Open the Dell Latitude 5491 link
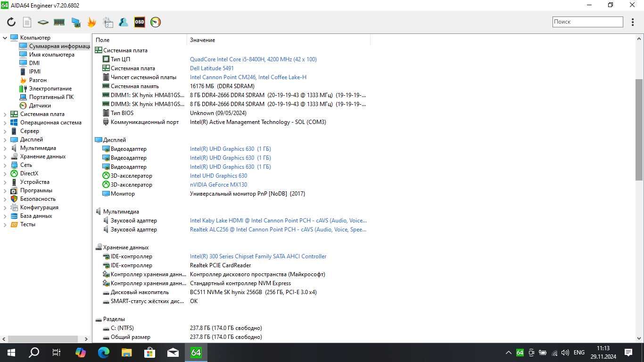Viewport: 644px width, 362px height. 212,68
